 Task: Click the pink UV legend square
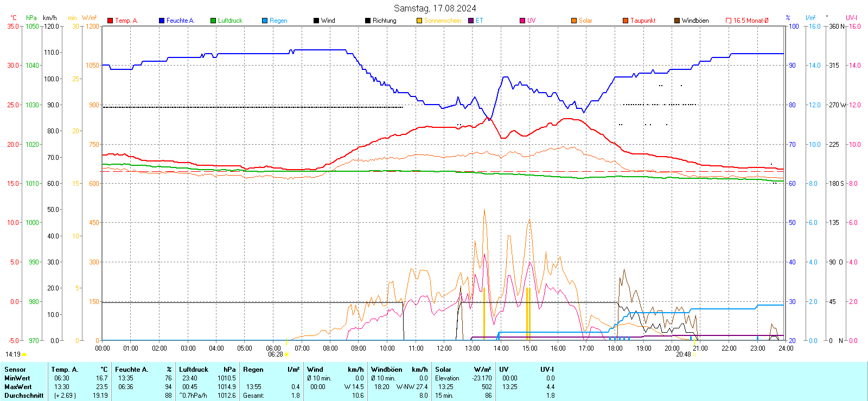(x=522, y=21)
